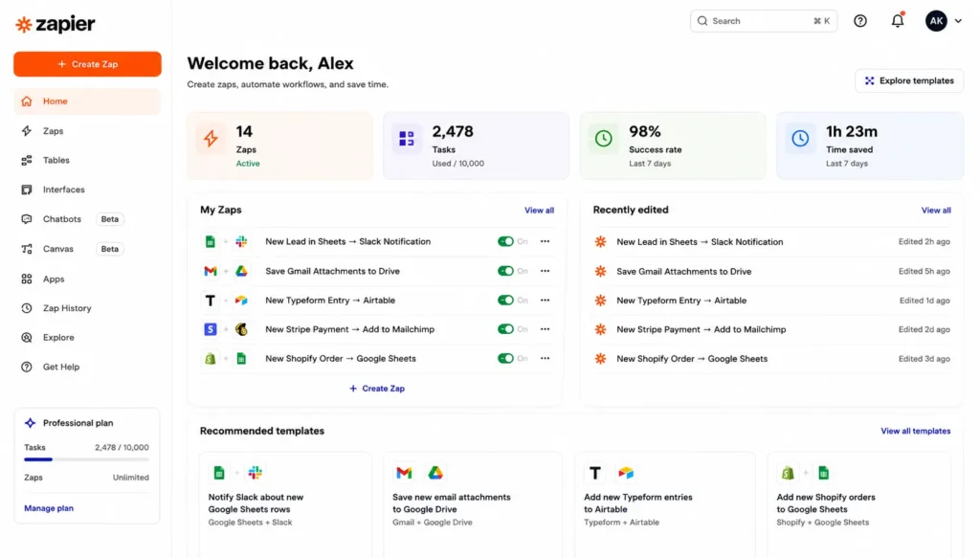The height and width of the screenshot is (558, 980).
Task: Open Notify Slack about new Sheets rows template
Action: tap(285, 505)
